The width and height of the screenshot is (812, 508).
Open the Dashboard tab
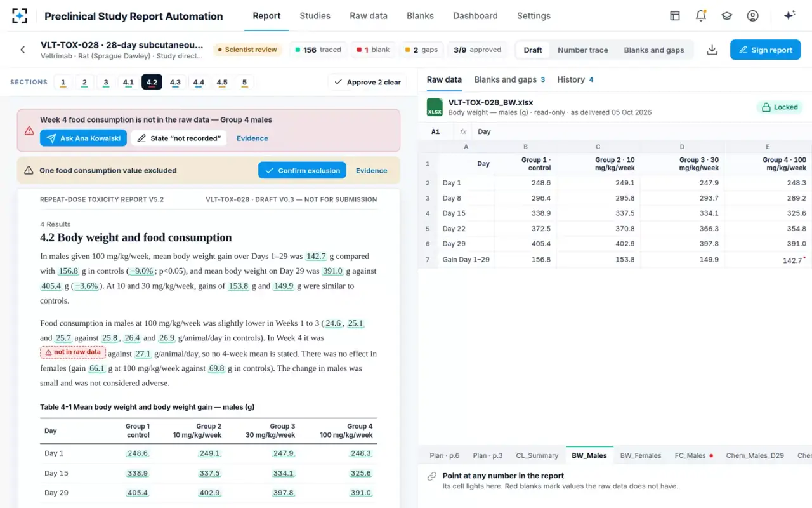point(475,16)
